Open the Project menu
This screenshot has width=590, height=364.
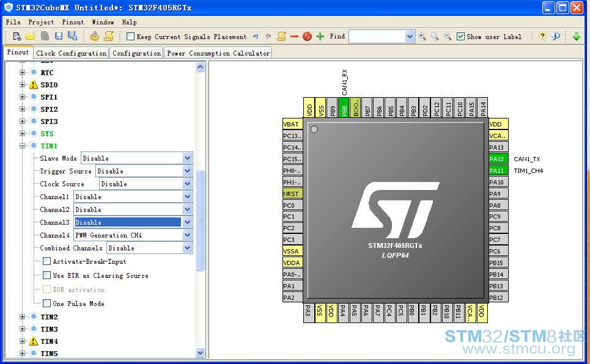41,22
